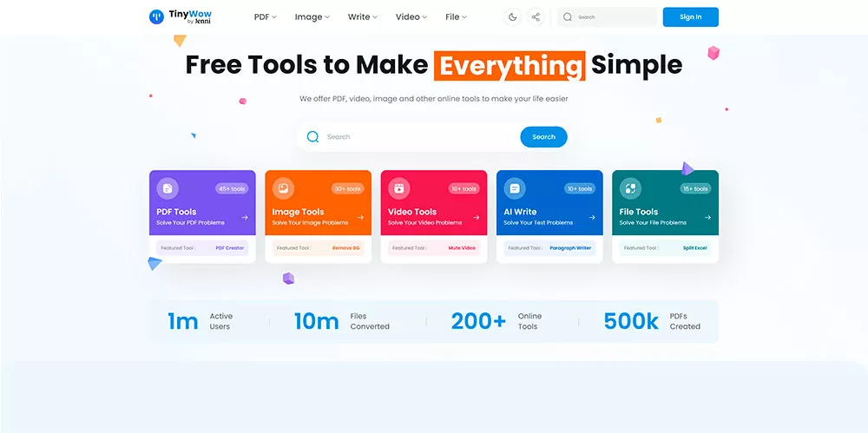Image resolution: width=868 pixels, height=433 pixels.
Task: Click the share icon in header
Action: 536,17
